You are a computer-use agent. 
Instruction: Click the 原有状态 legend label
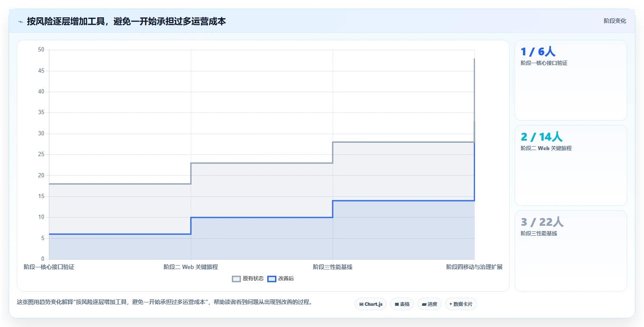click(253, 279)
